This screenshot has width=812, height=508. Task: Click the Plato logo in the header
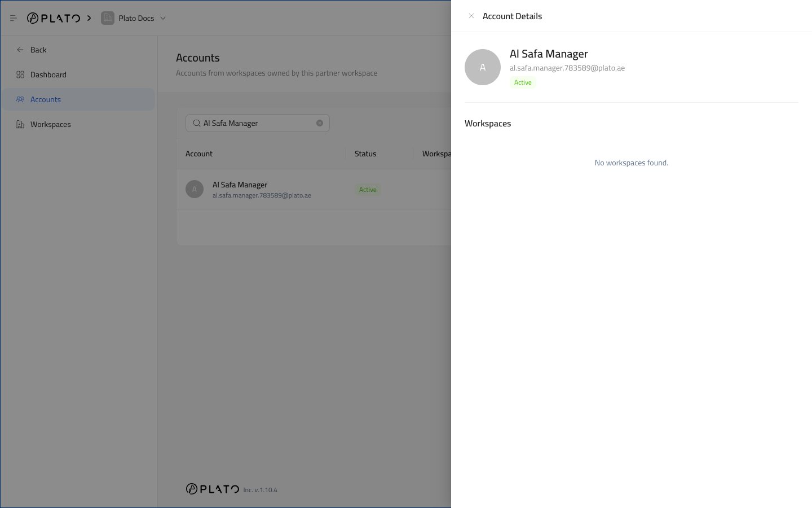[54, 18]
